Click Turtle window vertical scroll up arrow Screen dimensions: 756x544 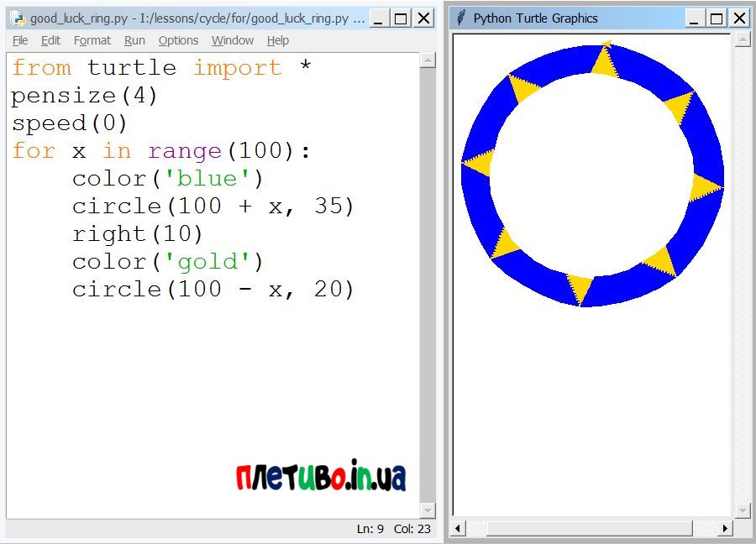743,40
